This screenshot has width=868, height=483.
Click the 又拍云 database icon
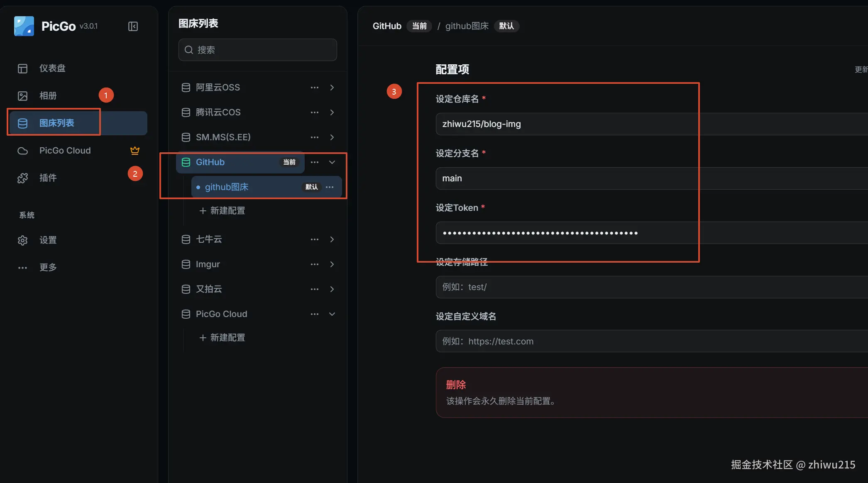click(186, 289)
